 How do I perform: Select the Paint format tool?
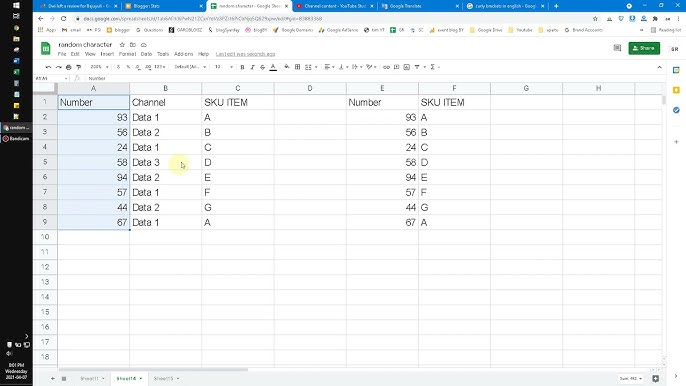pyautogui.click(x=79, y=67)
